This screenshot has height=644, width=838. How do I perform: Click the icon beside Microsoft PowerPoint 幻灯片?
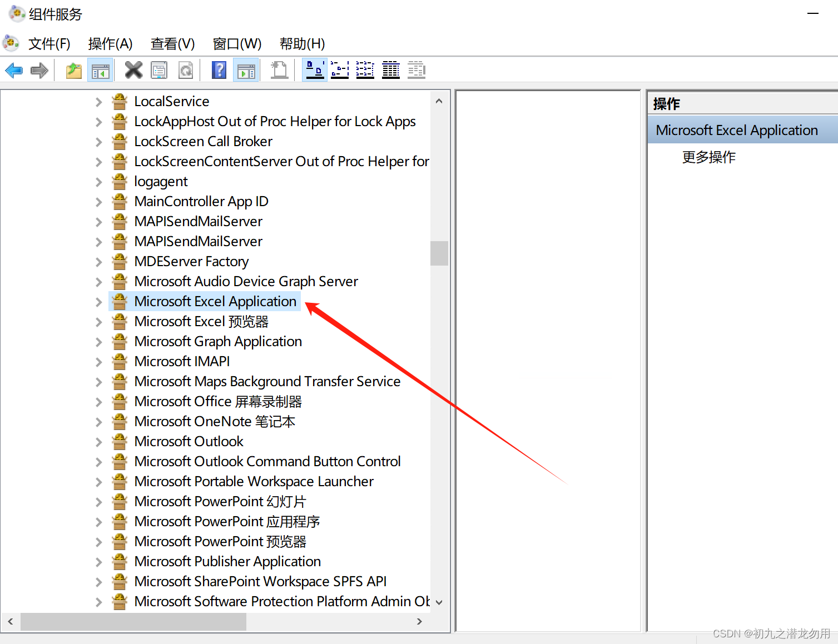pyautogui.click(x=120, y=502)
